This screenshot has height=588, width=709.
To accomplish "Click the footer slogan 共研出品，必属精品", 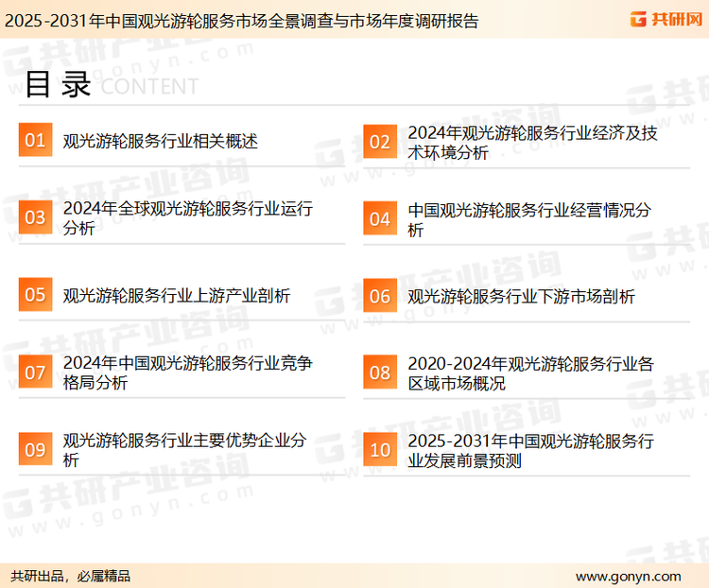I will click(71, 577).
